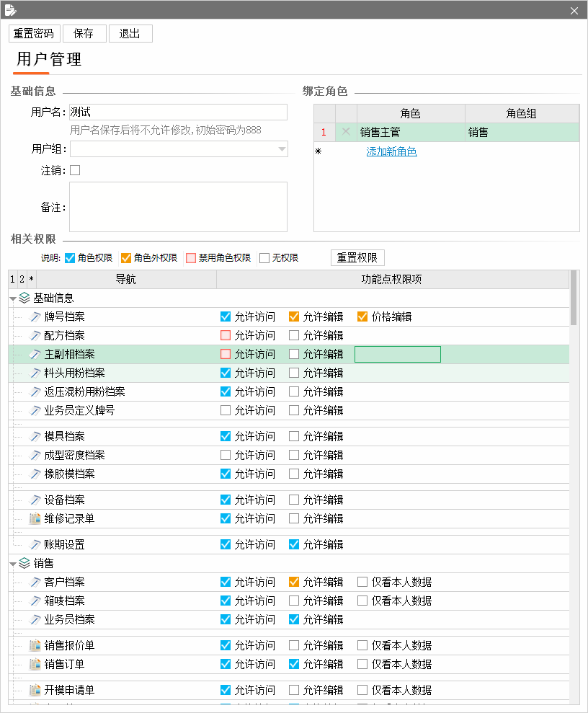588x713 pixels.
Task: Click the edit icon beside 客户档案
Action: [x=35, y=582]
